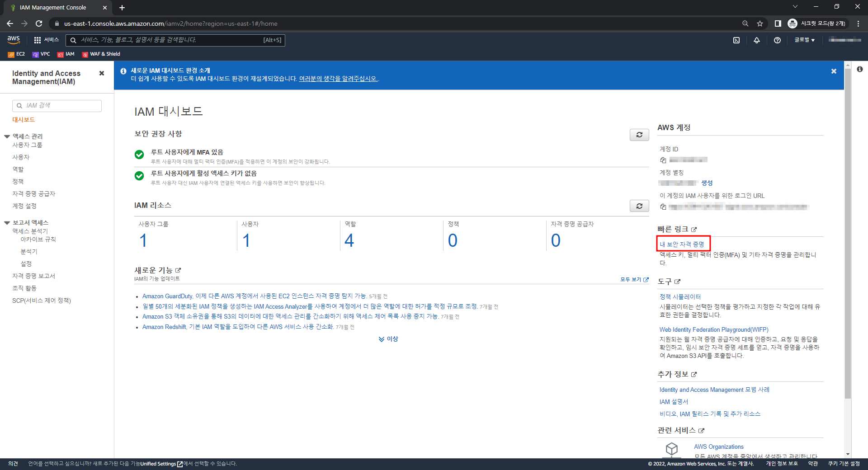Copy the account ID
Screen dimensions: 868x470
[x=663, y=160]
